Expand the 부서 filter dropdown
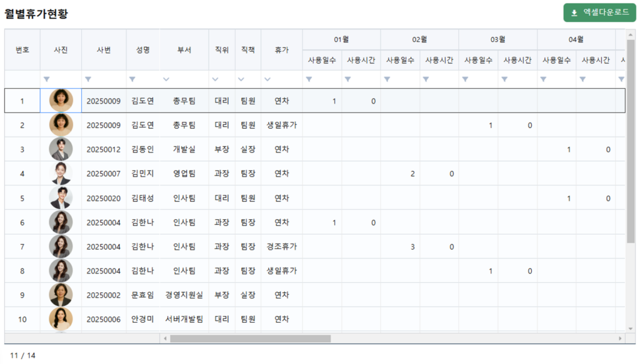 click(166, 79)
